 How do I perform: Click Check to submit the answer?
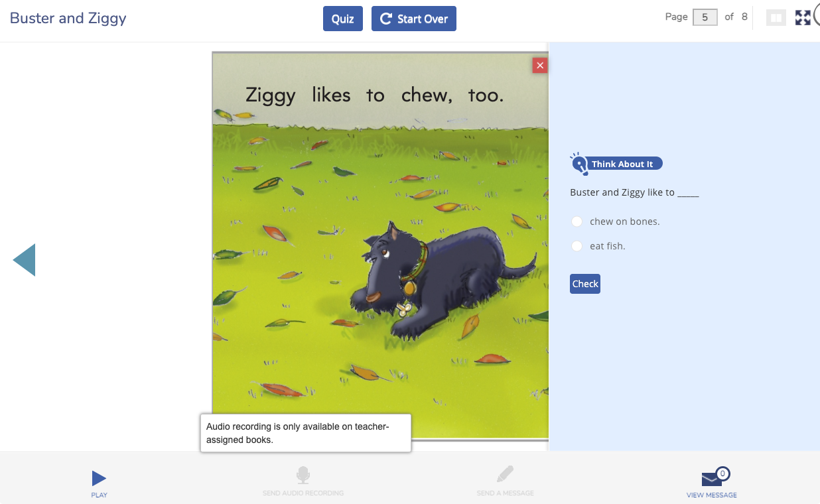585,284
